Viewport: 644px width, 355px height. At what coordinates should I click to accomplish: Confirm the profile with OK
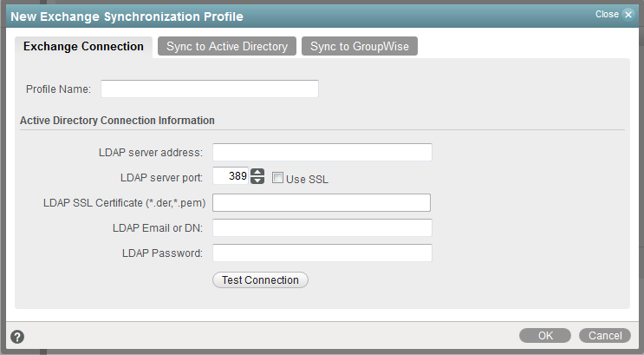click(545, 336)
